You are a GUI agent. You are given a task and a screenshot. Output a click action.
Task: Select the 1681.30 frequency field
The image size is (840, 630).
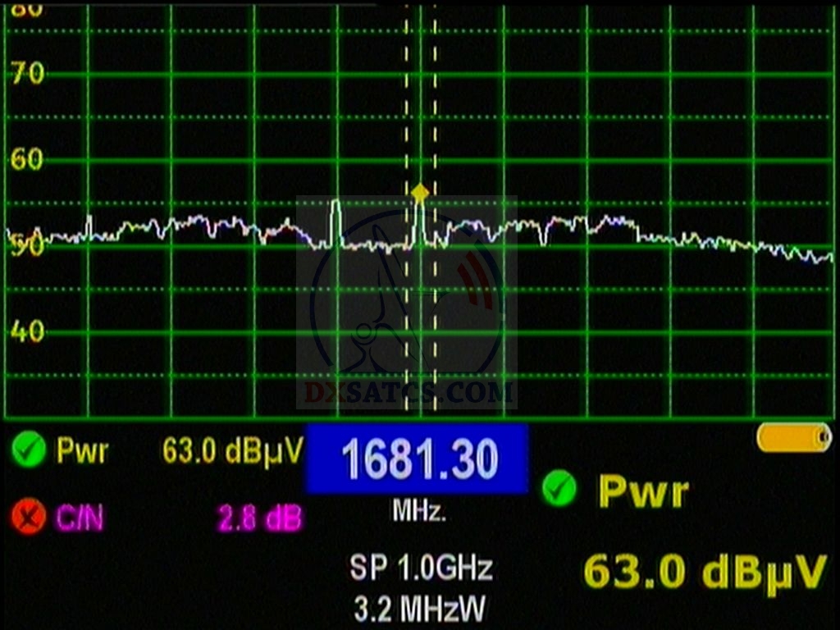coord(418,459)
